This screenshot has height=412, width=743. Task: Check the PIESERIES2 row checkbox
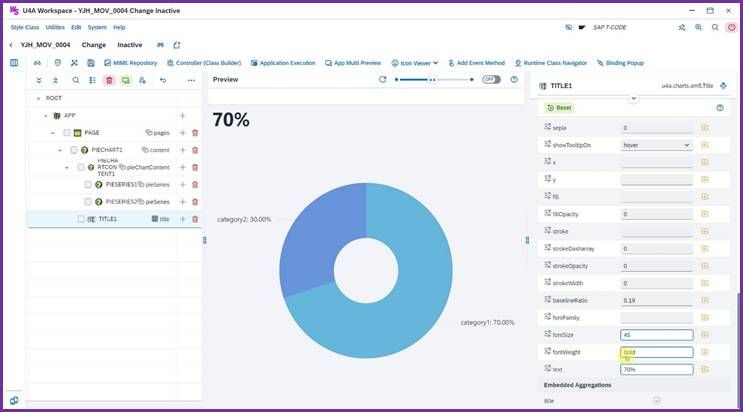click(88, 201)
